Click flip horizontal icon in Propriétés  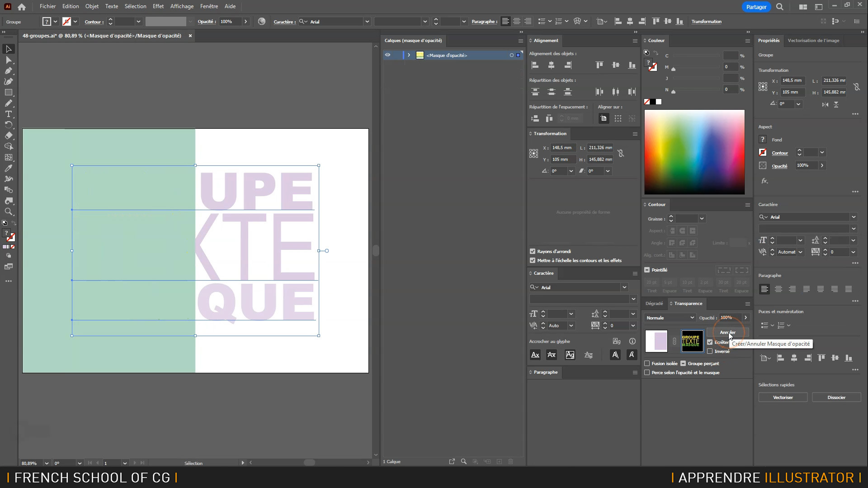(825, 104)
